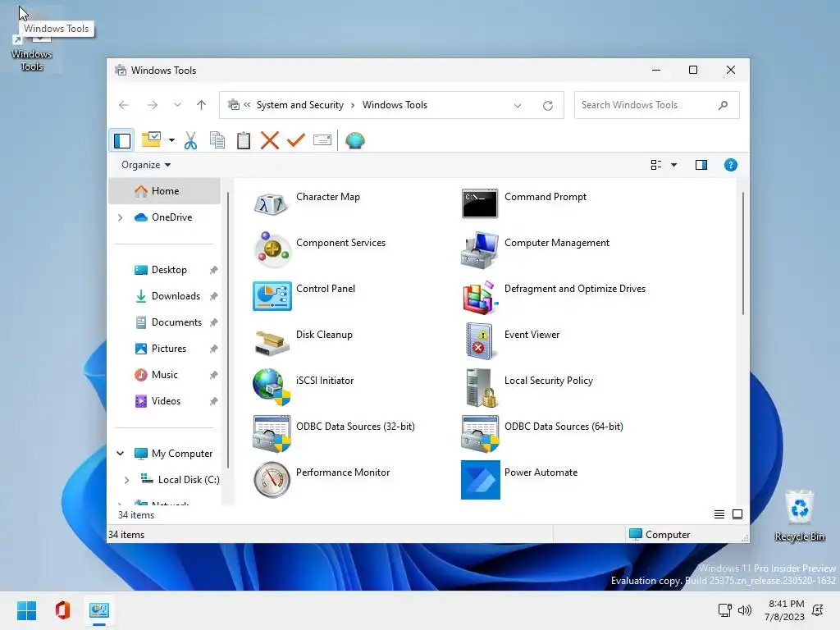Image resolution: width=840 pixels, height=630 pixels.
Task: Click the Cut scissors toolbar icon
Action: [190, 140]
